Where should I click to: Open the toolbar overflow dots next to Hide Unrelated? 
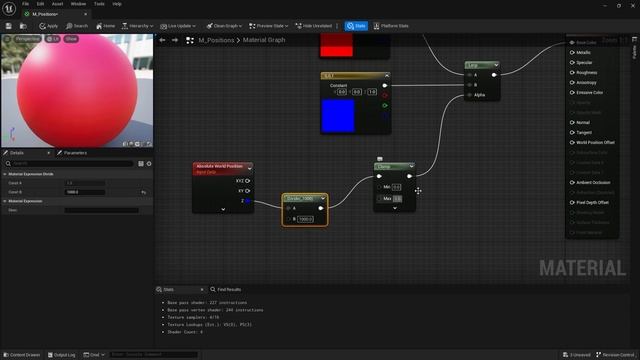click(x=337, y=26)
